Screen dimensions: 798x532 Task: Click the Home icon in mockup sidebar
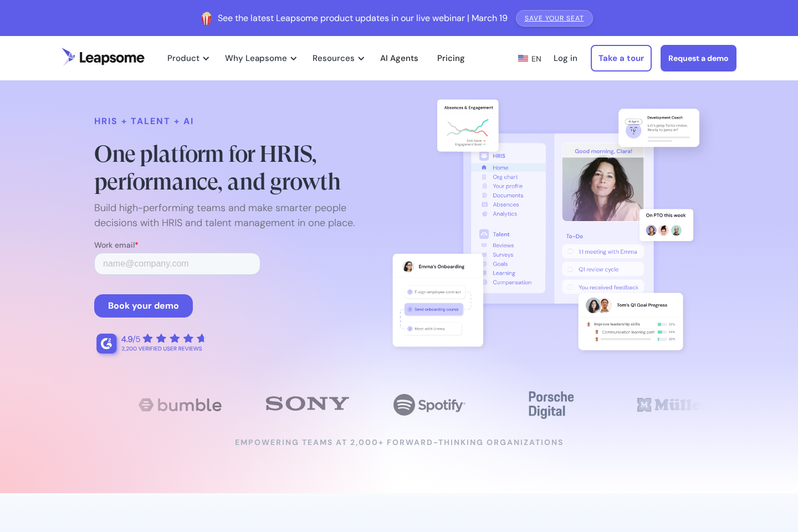(484, 168)
